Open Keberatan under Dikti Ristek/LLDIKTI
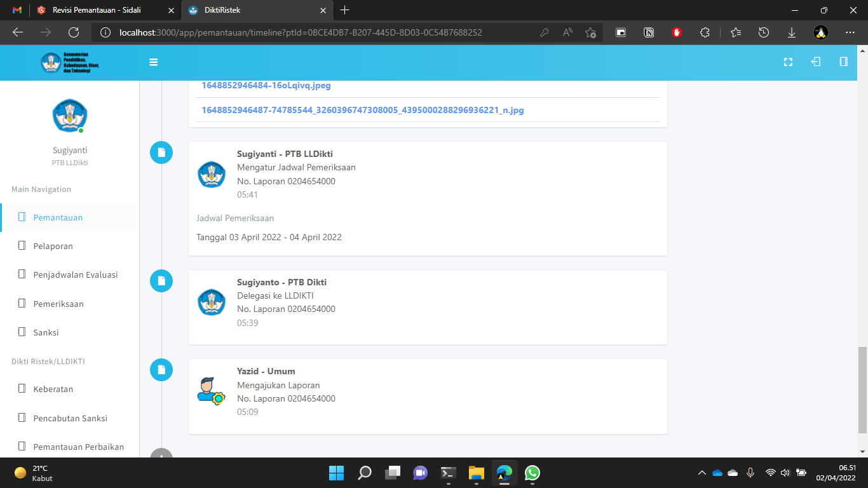This screenshot has width=868, height=488. (53, 389)
